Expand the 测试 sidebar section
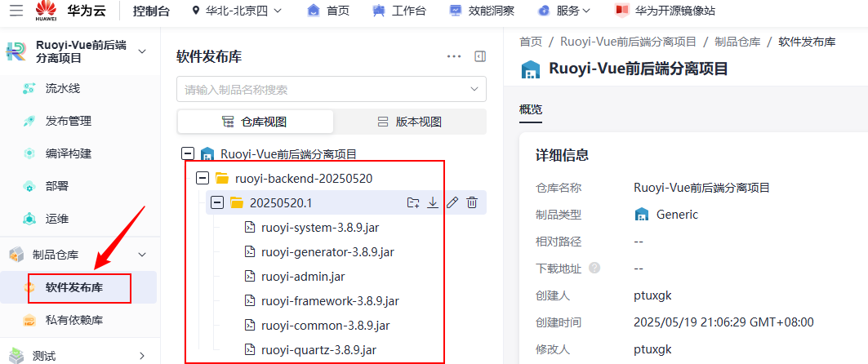 [x=142, y=356]
